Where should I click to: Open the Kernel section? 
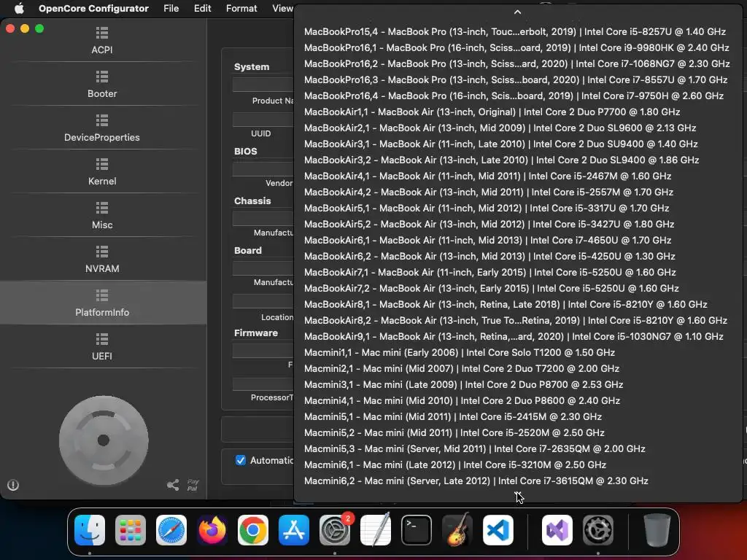[x=102, y=171]
